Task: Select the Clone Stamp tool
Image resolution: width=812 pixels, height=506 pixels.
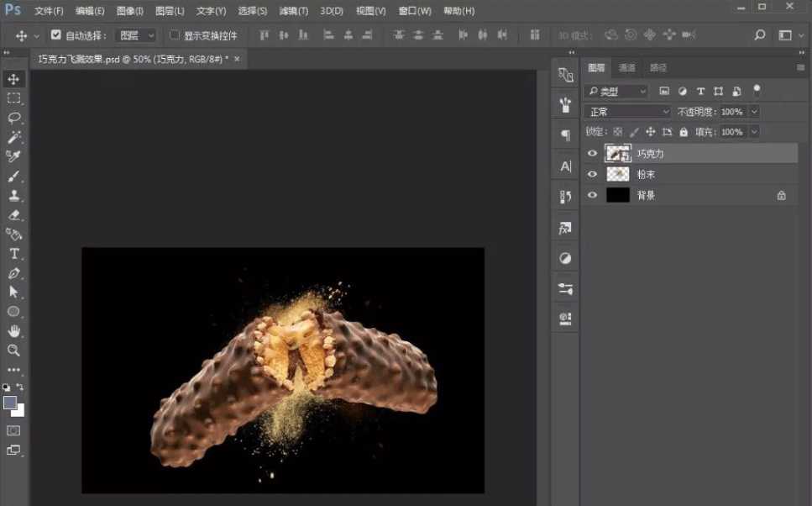Action: click(x=14, y=196)
